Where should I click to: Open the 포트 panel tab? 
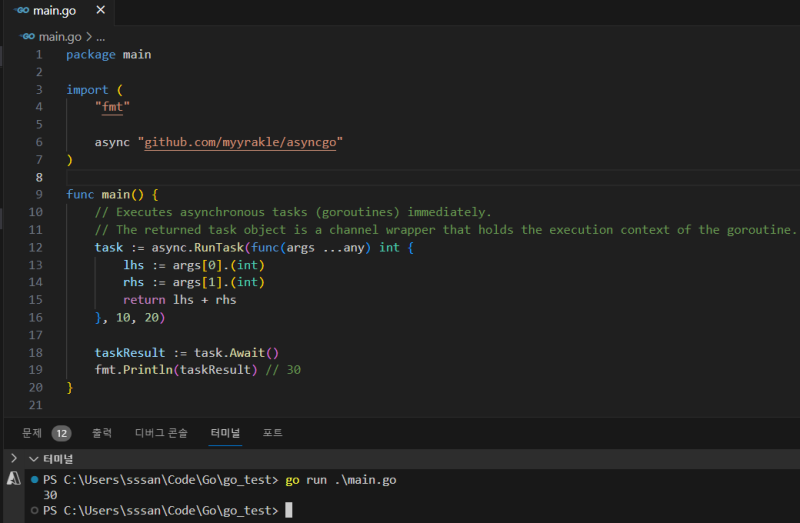tap(272, 433)
